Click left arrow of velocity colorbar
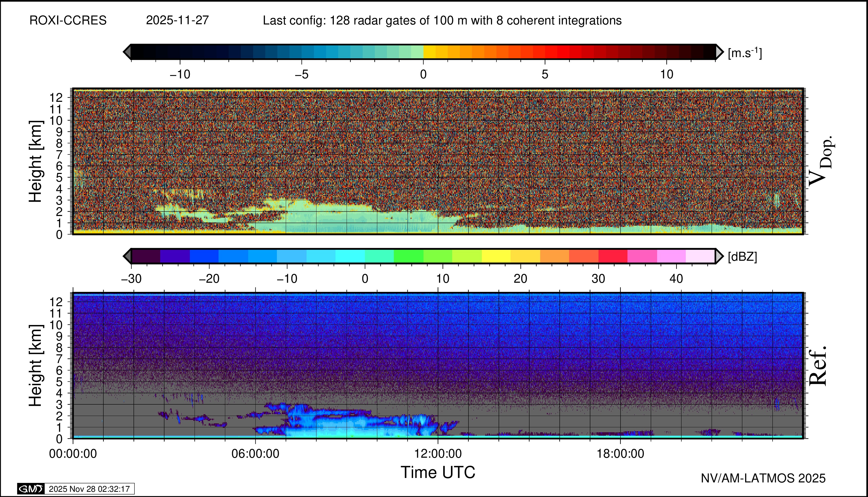This screenshot has width=868, height=497. 127,52
